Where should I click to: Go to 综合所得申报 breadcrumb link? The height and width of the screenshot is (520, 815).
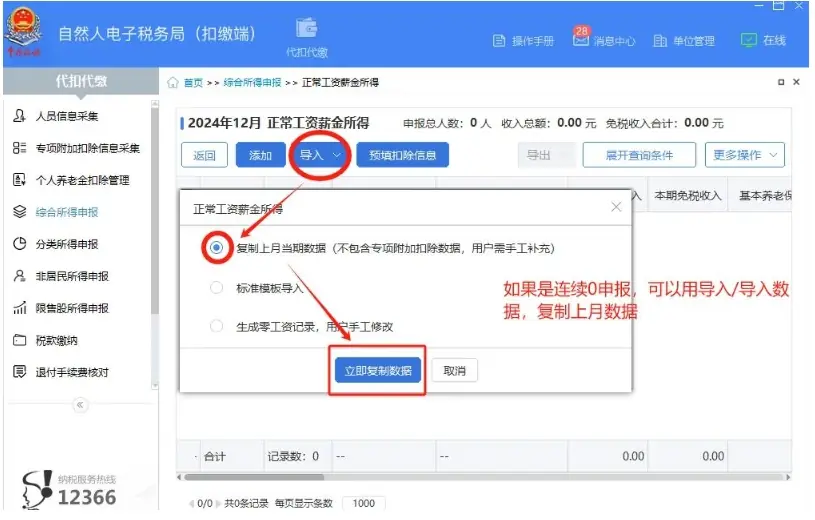tap(252, 83)
